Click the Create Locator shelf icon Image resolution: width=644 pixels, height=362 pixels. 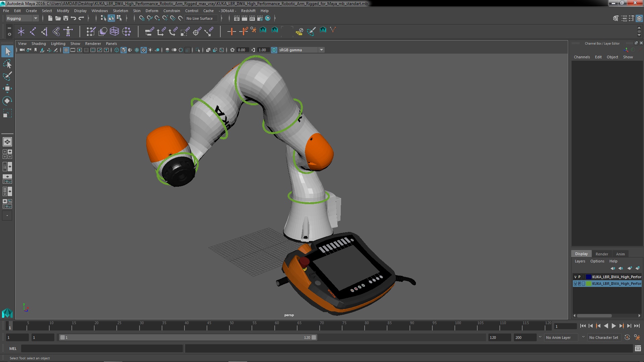tap(21, 32)
